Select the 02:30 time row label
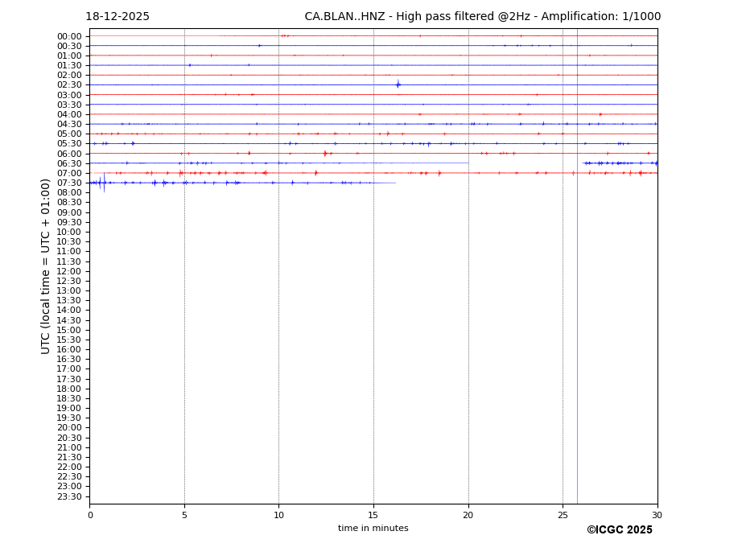 pyautogui.click(x=69, y=85)
